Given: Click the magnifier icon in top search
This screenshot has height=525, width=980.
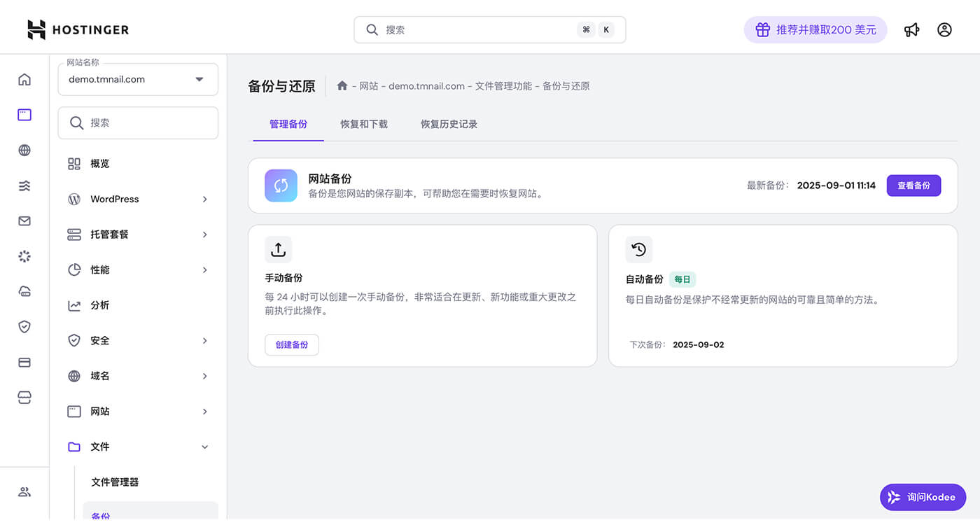Looking at the screenshot, I should point(372,29).
